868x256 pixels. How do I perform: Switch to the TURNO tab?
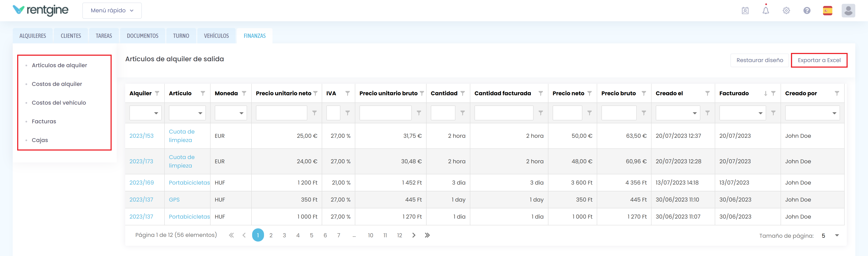pos(181,36)
